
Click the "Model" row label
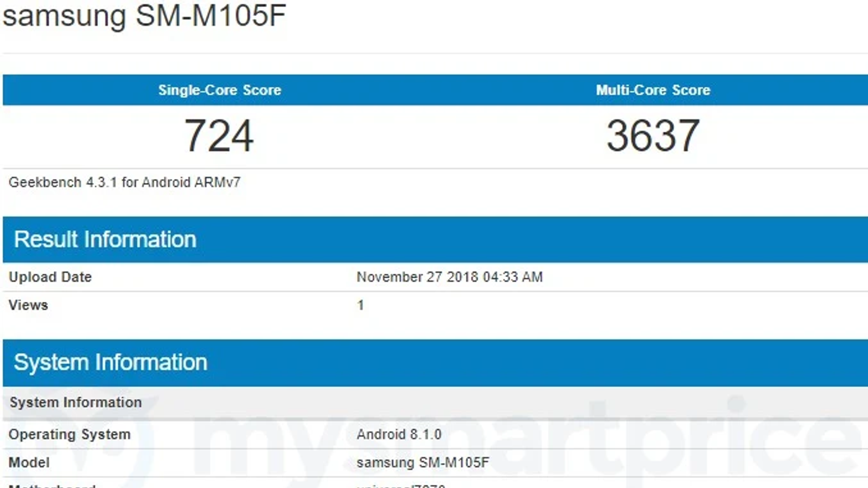click(x=29, y=463)
